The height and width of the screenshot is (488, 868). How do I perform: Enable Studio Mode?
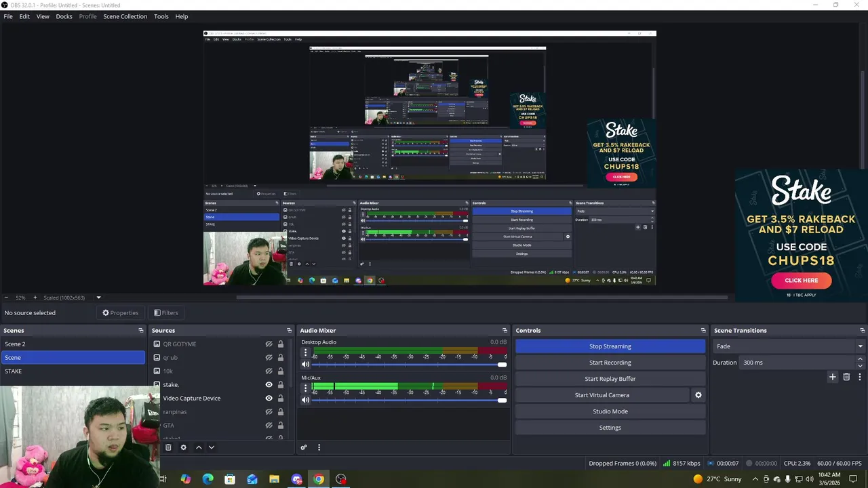(610, 411)
